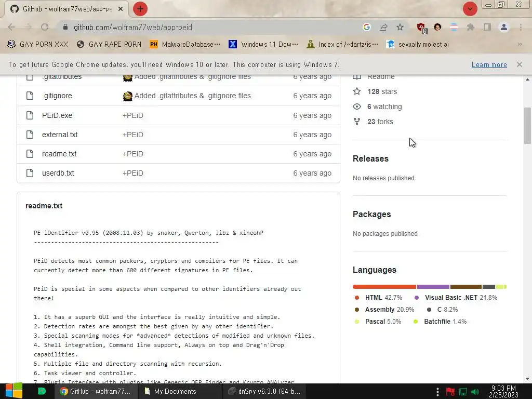Open the .gitignore commit message link
Screen dimensions: 532x399
pyautogui.click(x=192, y=96)
